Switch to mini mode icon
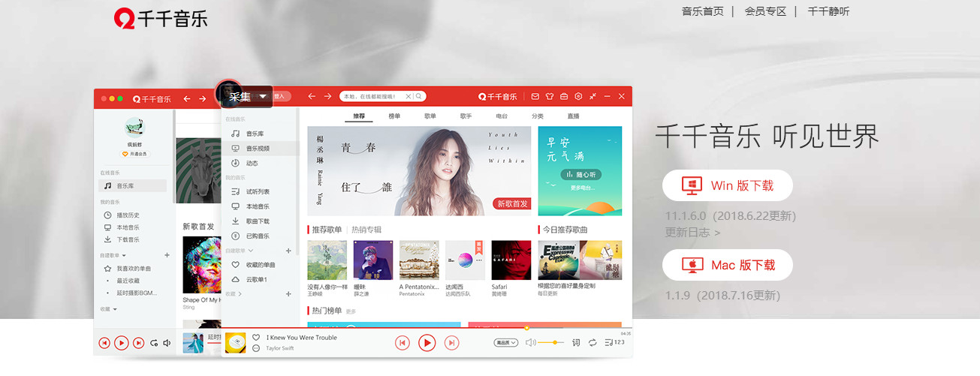This screenshot has width=980, height=376. click(x=593, y=97)
